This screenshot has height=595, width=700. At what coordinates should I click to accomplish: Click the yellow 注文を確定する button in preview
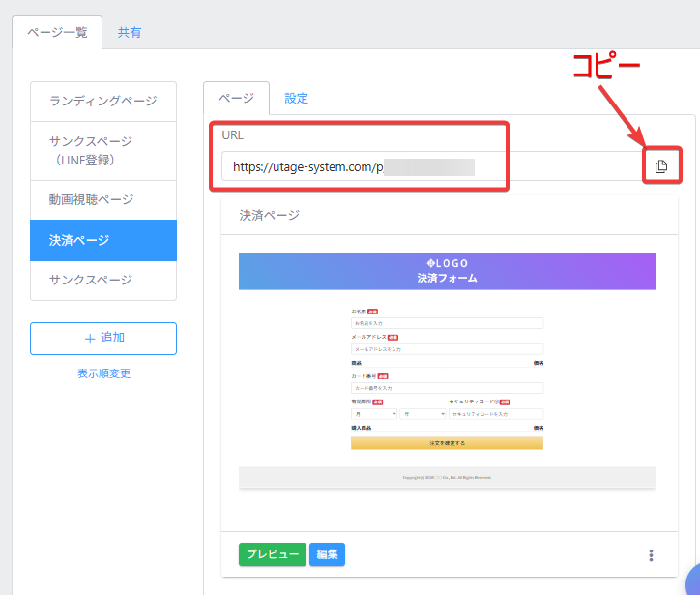447,443
